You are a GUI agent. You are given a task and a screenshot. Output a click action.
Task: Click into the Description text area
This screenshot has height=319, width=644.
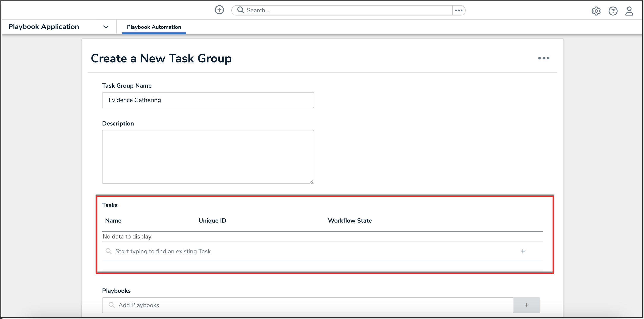coord(208,157)
